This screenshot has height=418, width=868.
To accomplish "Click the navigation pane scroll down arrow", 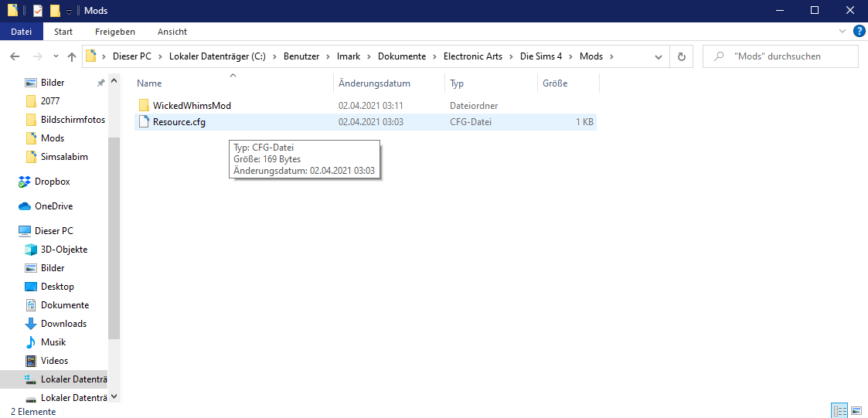I will coord(114,396).
